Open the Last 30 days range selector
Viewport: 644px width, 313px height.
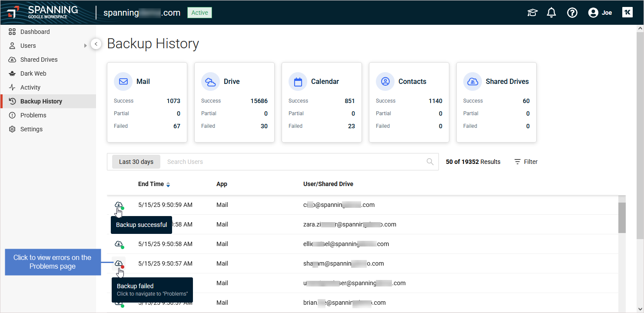(x=136, y=162)
